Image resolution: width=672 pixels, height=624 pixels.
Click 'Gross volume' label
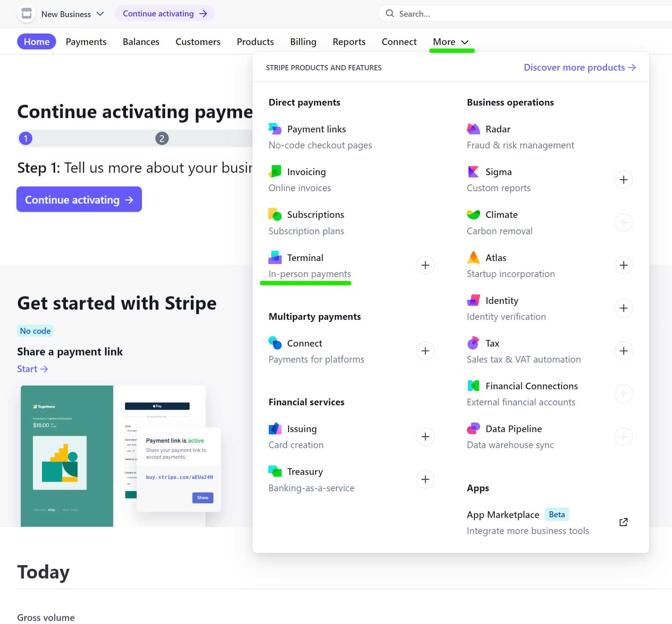coord(46,617)
